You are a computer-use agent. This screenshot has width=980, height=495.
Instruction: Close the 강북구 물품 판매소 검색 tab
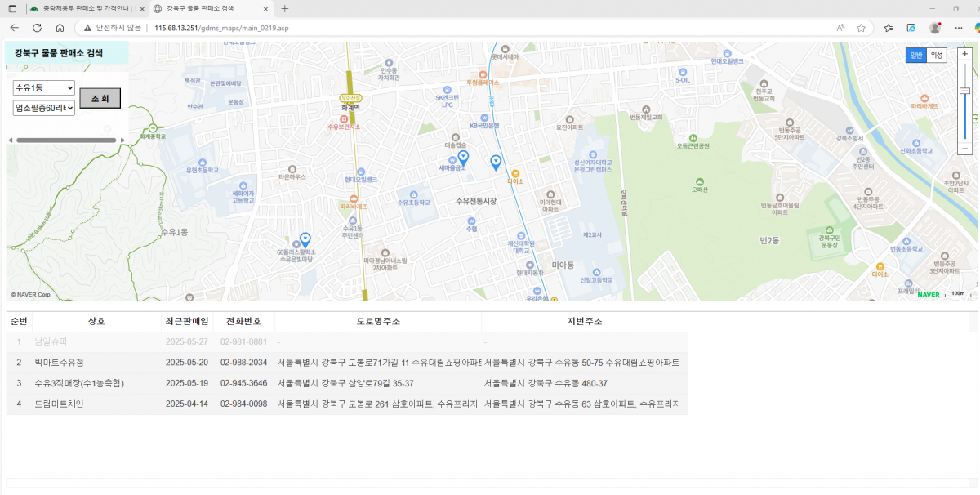pos(267,8)
